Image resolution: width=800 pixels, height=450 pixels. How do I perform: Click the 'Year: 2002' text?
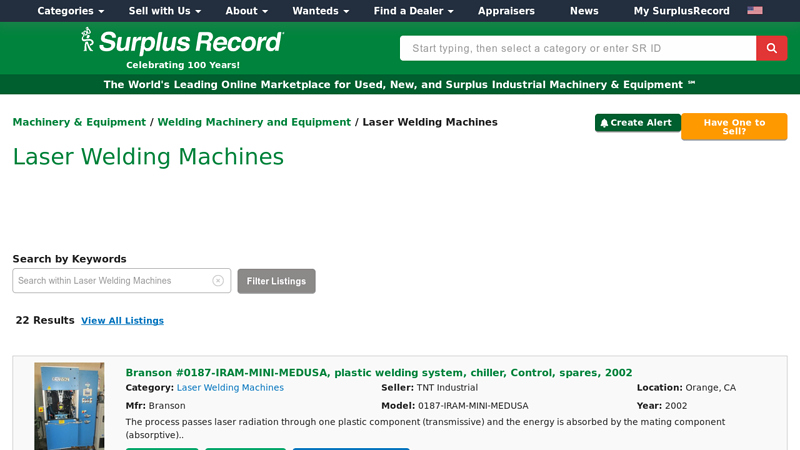(x=662, y=406)
